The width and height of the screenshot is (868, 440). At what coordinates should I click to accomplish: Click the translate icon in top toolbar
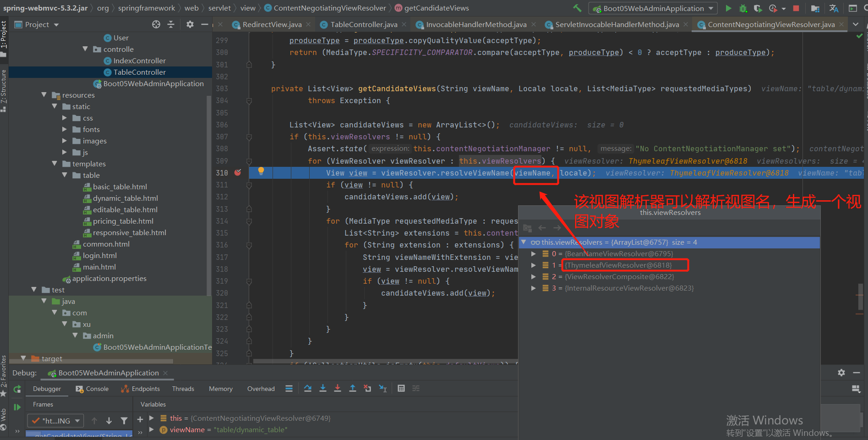(x=834, y=8)
